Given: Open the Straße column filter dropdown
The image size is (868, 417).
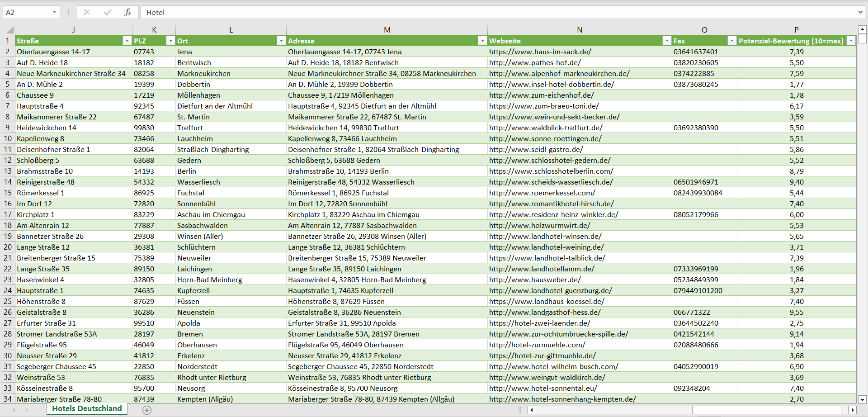Looking at the screenshot, I should click(x=127, y=41).
